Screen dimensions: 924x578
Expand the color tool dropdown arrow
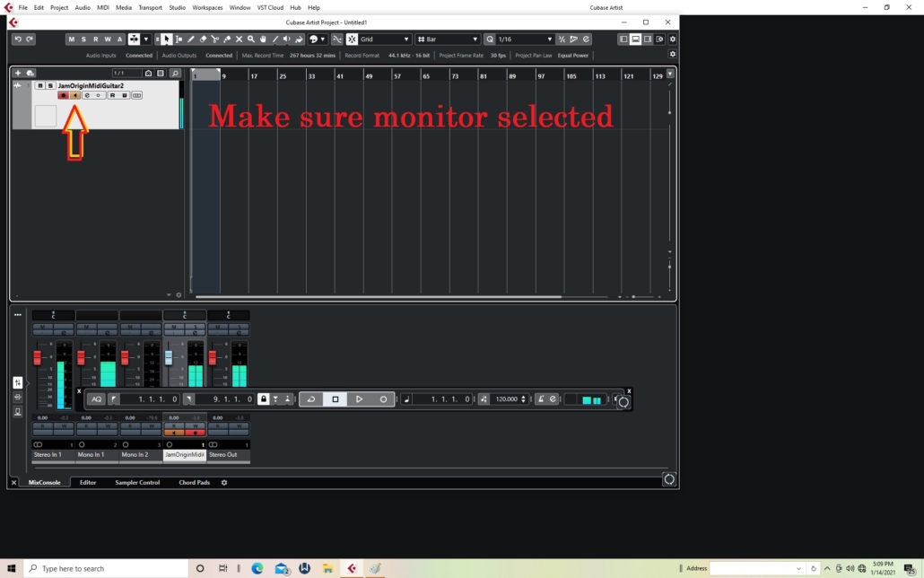tap(322, 39)
